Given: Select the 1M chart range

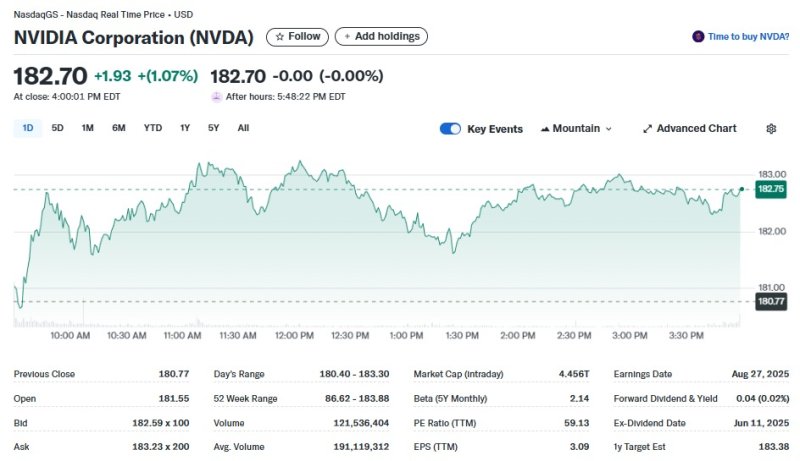Looking at the screenshot, I should 87,128.
